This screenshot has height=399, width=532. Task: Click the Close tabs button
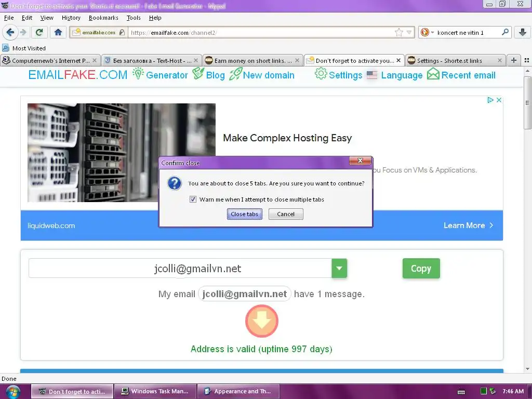pos(244,214)
